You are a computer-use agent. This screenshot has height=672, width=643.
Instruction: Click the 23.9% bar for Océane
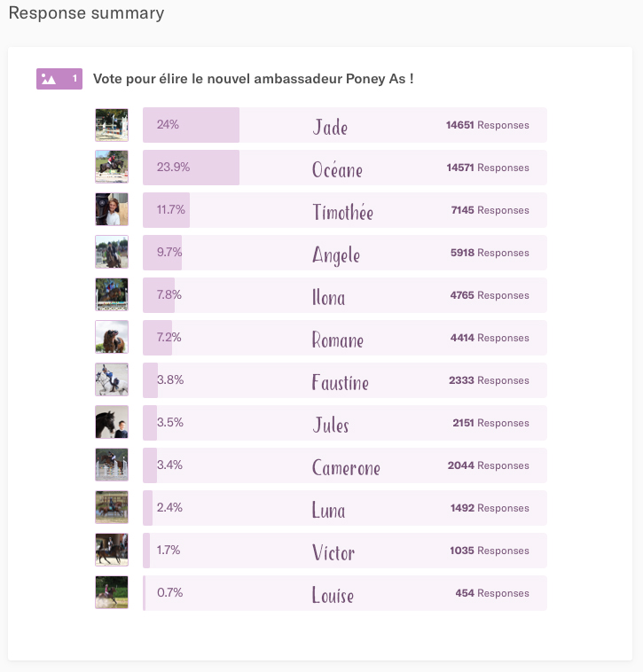pos(192,168)
